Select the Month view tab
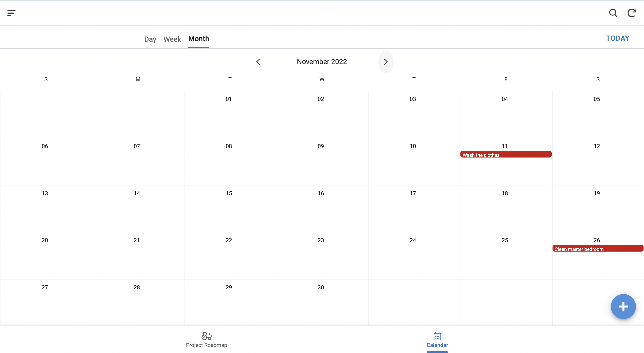 pos(199,39)
